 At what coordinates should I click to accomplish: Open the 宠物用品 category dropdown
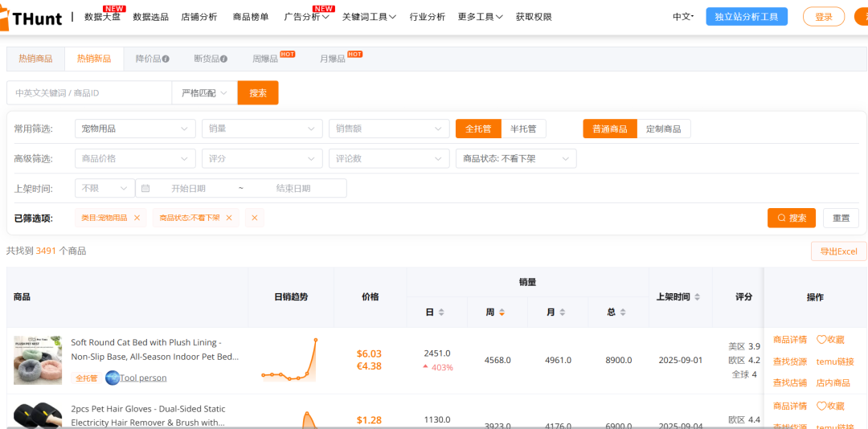[x=135, y=129]
